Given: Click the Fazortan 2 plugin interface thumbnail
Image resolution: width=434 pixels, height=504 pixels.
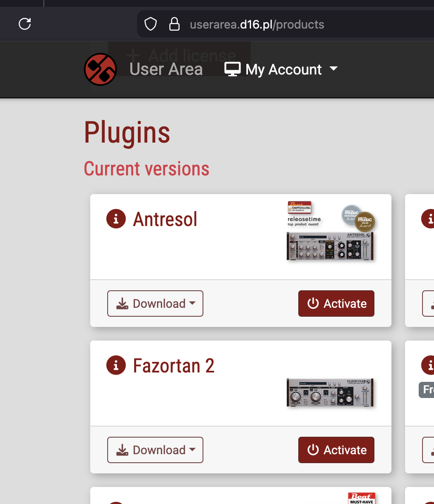Looking at the screenshot, I should 330,393.
